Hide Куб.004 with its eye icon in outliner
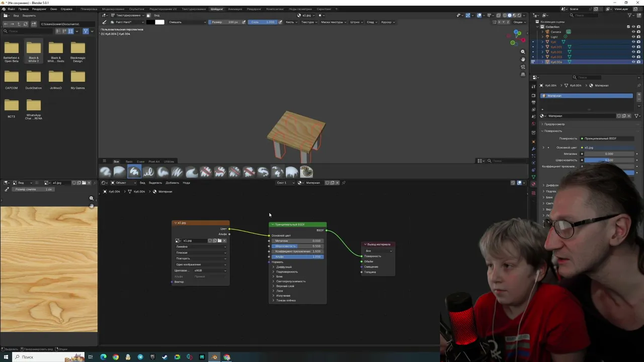644x362 pixels. click(x=633, y=62)
